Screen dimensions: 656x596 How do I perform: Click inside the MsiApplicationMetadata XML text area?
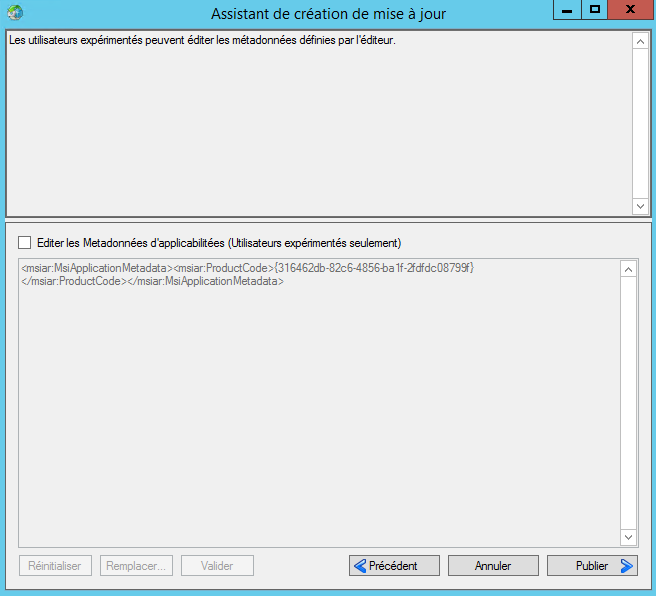320,402
